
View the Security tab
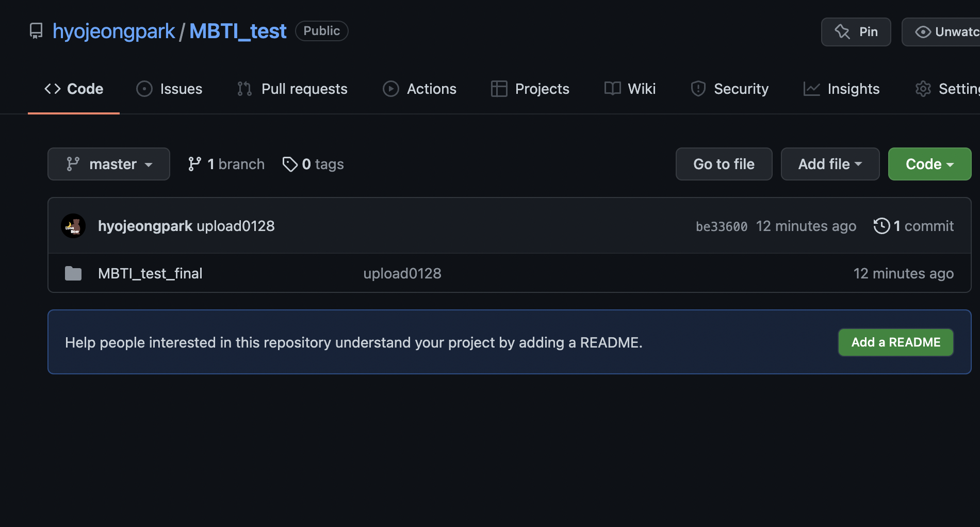729,89
